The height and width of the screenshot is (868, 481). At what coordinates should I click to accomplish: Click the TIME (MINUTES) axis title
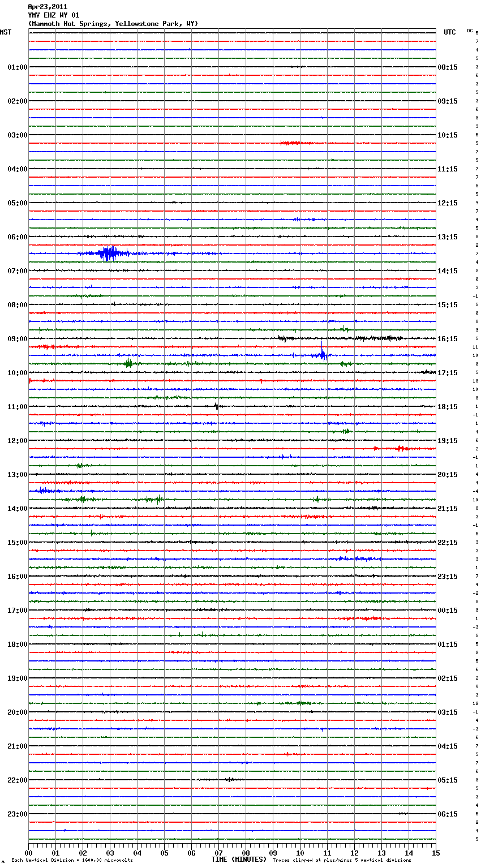pyautogui.click(x=239, y=860)
